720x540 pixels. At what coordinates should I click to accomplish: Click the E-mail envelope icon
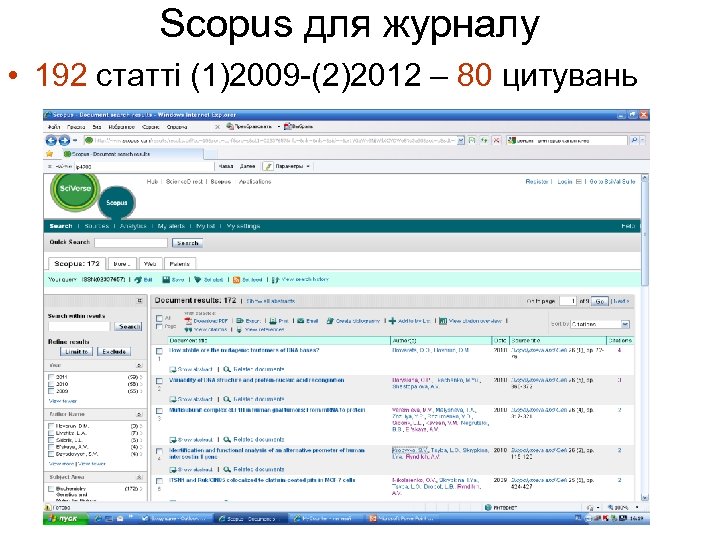pyautogui.click(x=301, y=321)
